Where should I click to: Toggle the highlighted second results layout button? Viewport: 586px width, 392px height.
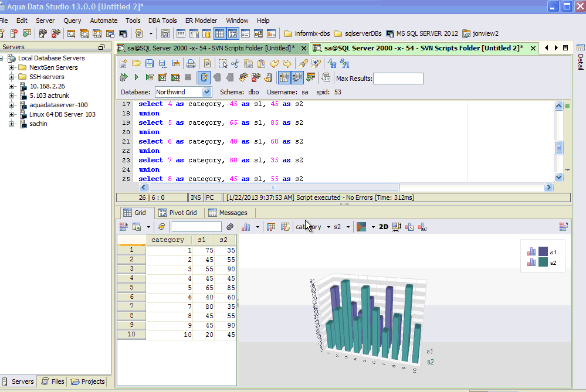tap(297, 77)
